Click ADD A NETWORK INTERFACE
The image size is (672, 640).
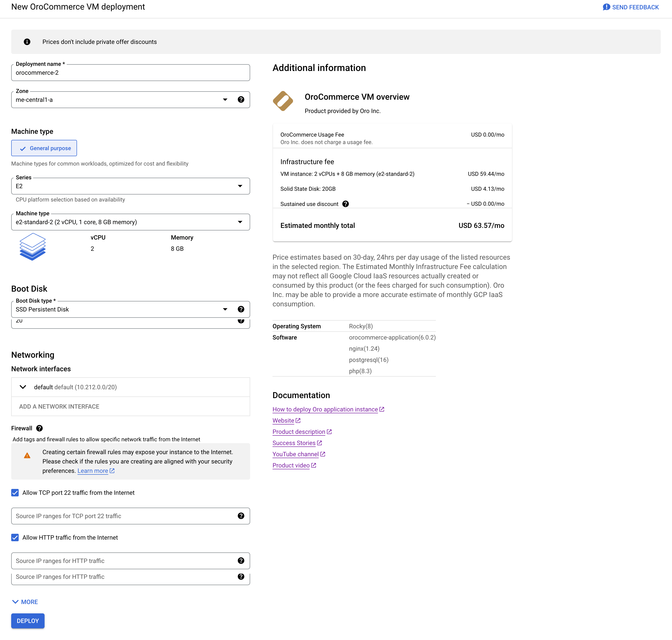coord(59,406)
